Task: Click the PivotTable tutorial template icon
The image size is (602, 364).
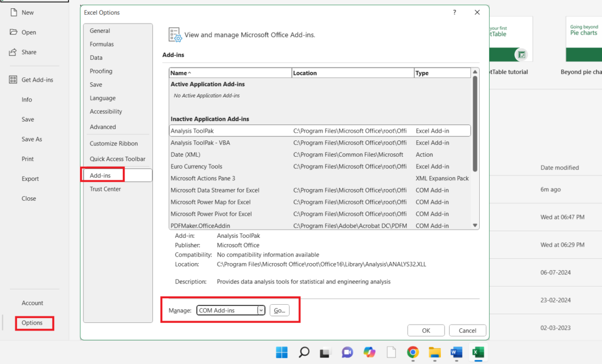Action: pyautogui.click(x=521, y=55)
